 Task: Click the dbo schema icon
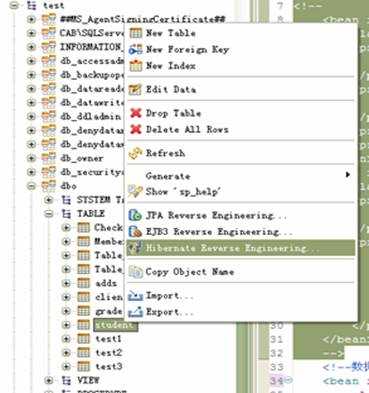pyautogui.click(x=49, y=186)
